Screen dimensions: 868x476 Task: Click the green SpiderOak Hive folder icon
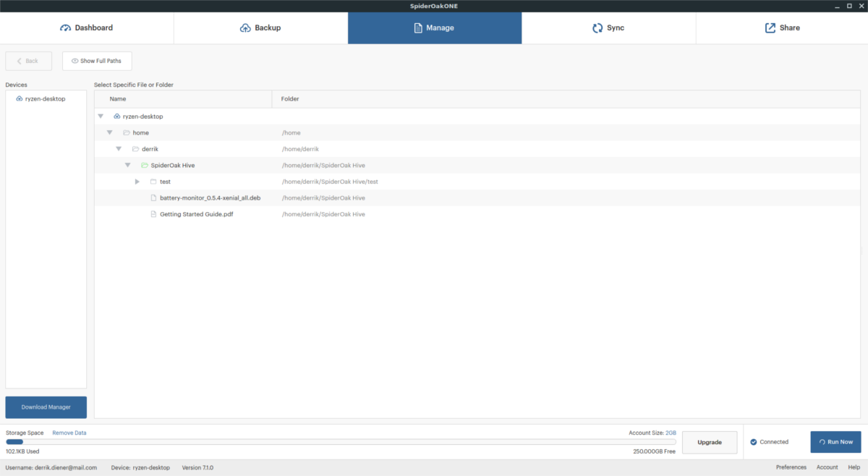[x=145, y=166]
